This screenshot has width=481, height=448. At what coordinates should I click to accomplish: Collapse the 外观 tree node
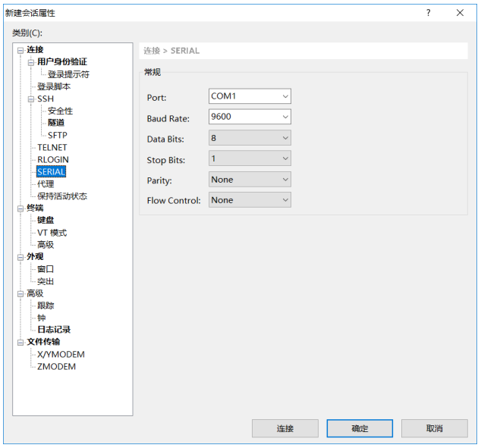pyautogui.click(x=20, y=258)
